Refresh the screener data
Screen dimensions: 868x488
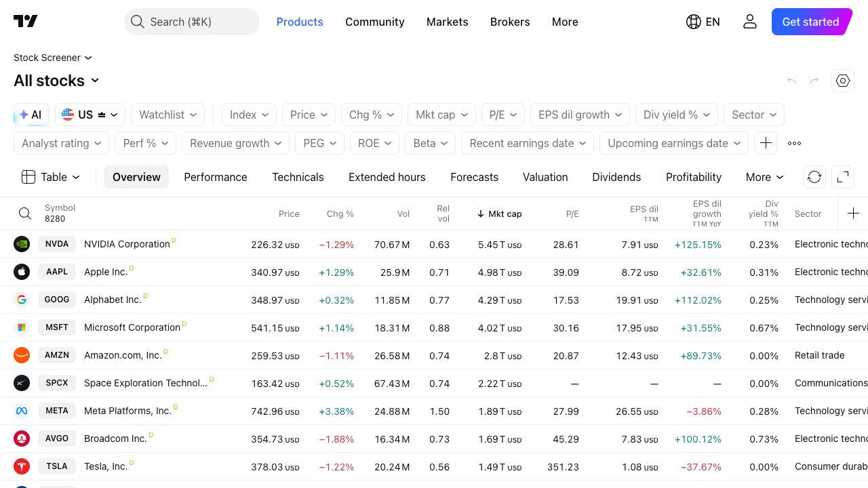814,177
